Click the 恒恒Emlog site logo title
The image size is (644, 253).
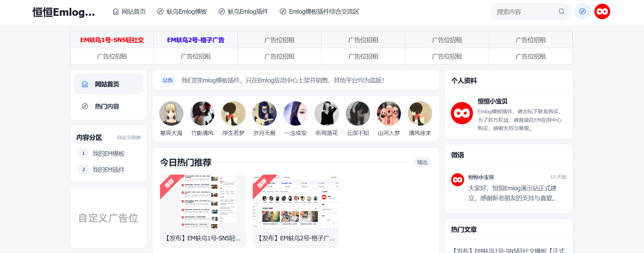tap(64, 12)
